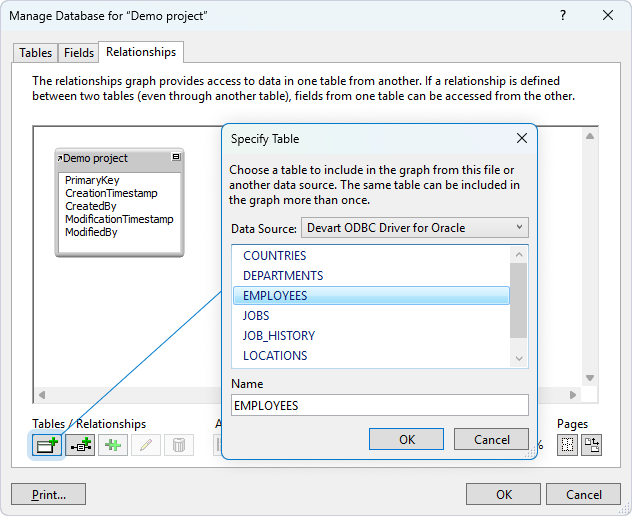Click relationships graph scroll left arrow
The width and height of the screenshot is (632, 516).
click(x=42, y=395)
